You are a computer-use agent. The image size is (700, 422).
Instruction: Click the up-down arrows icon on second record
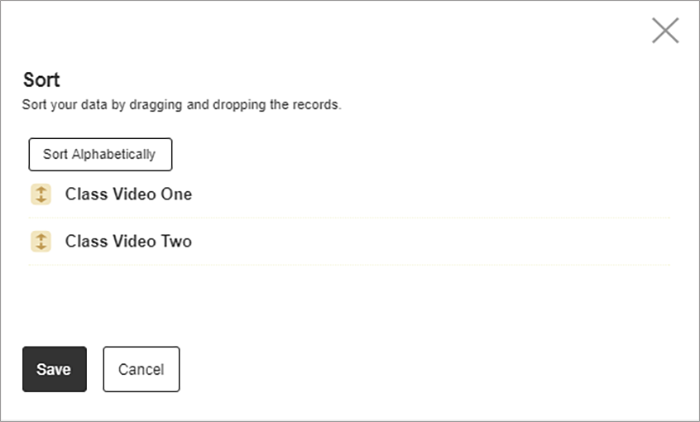pos(41,242)
